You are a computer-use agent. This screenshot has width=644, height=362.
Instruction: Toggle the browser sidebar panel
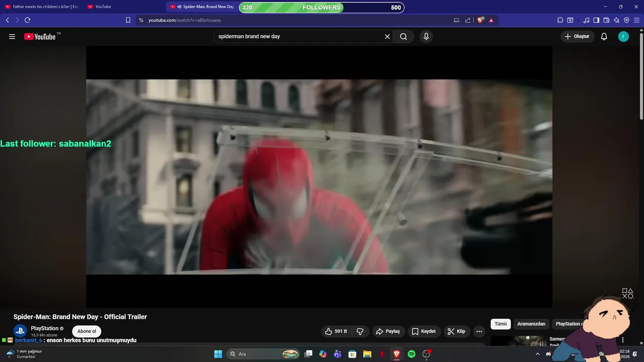point(596,20)
